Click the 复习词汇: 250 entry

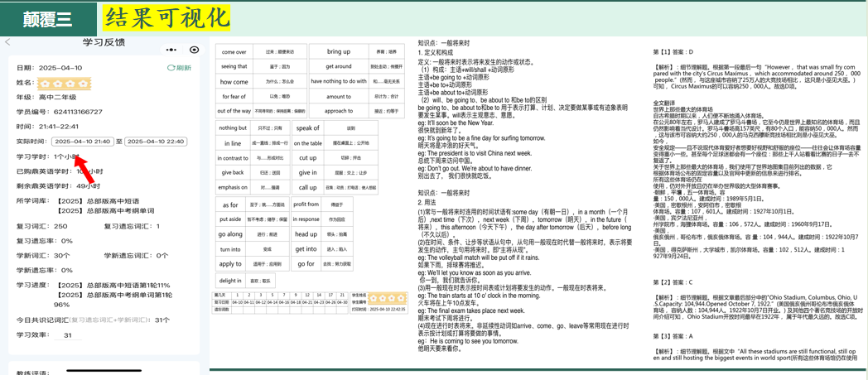pyautogui.click(x=42, y=226)
